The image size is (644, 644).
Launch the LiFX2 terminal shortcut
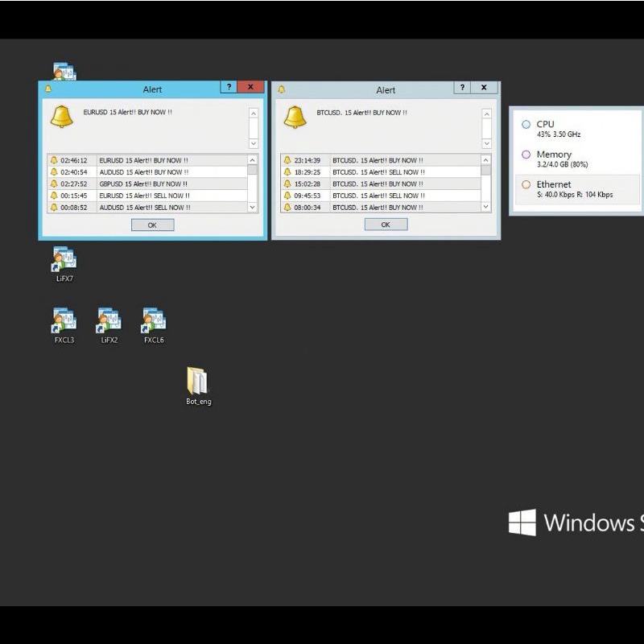point(109,321)
